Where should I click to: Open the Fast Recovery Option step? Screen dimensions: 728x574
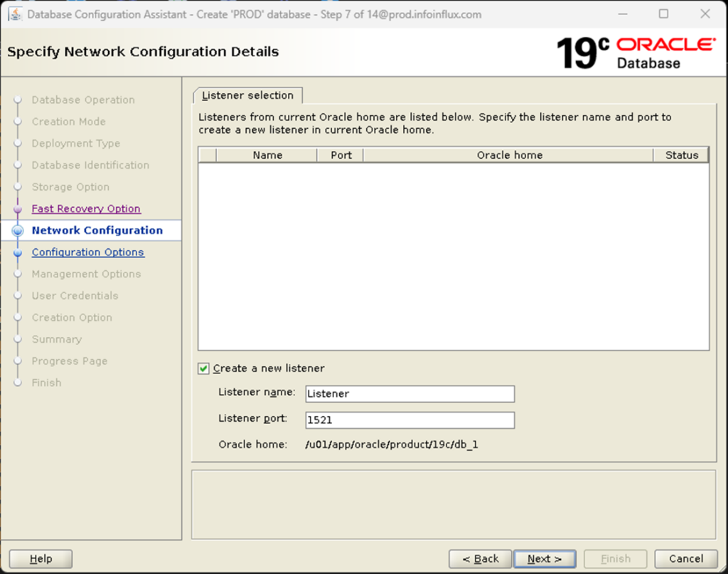86,208
